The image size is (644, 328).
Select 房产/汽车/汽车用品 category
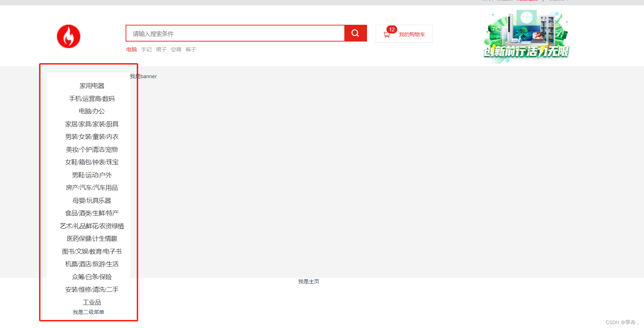click(x=92, y=188)
